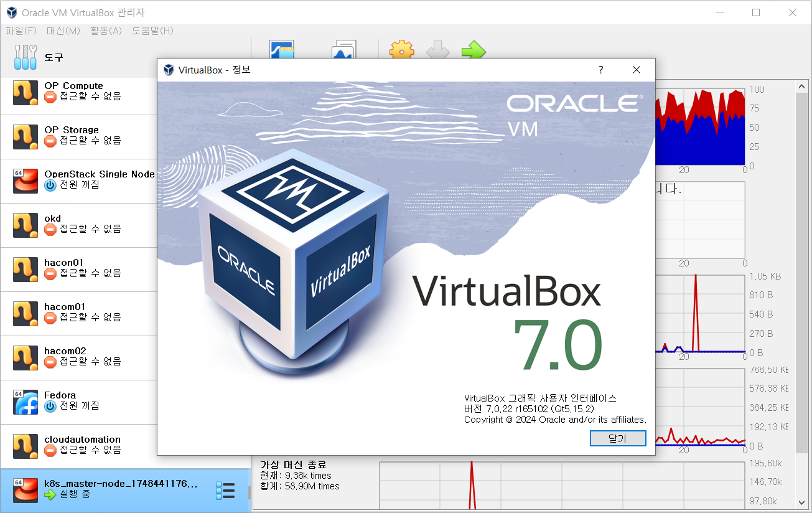Open the 도구 (Tools) wrench icon
The width and height of the screenshot is (812, 513).
[26, 57]
